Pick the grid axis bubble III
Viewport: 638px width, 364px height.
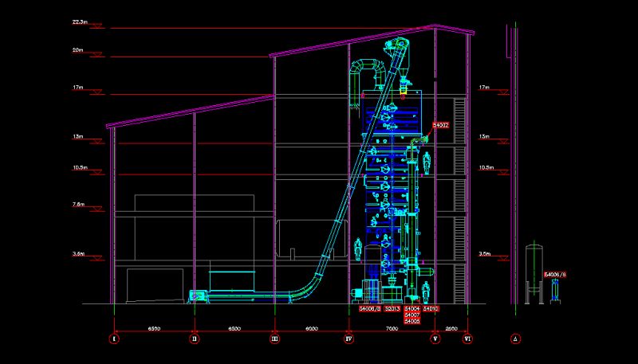(274, 339)
